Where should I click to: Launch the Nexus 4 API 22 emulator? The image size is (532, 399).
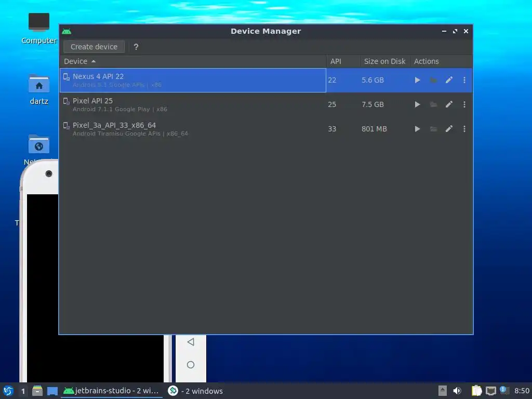[417, 80]
